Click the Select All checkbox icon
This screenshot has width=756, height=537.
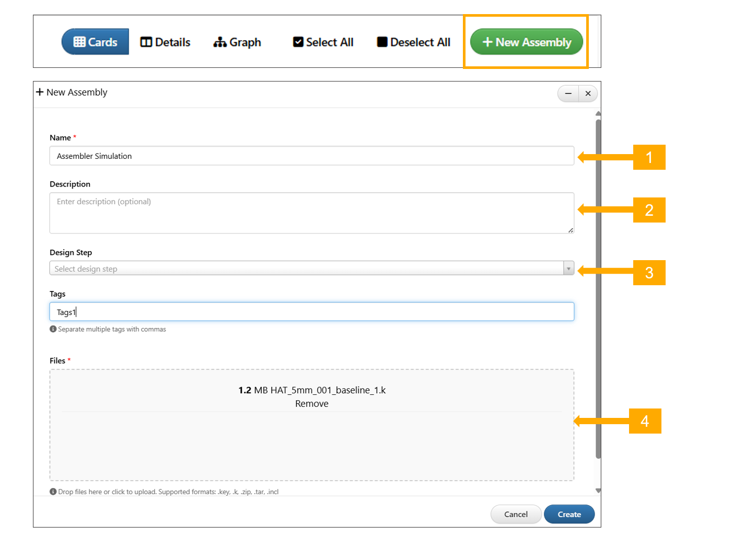click(298, 42)
